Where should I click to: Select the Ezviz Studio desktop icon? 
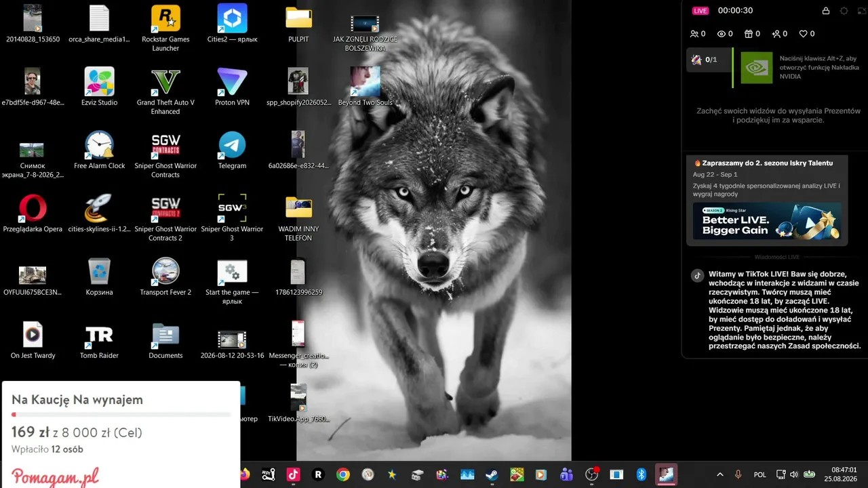click(99, 87)
